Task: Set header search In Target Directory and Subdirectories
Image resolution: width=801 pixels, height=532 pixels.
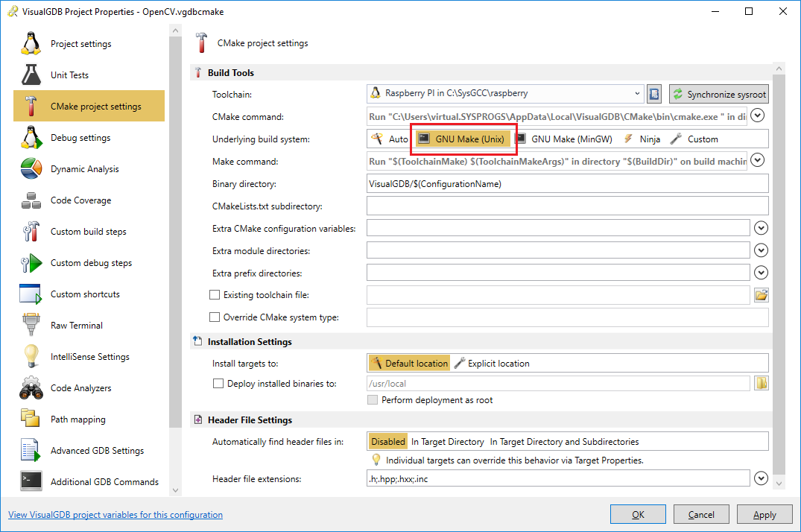Action: pos(565,442)
